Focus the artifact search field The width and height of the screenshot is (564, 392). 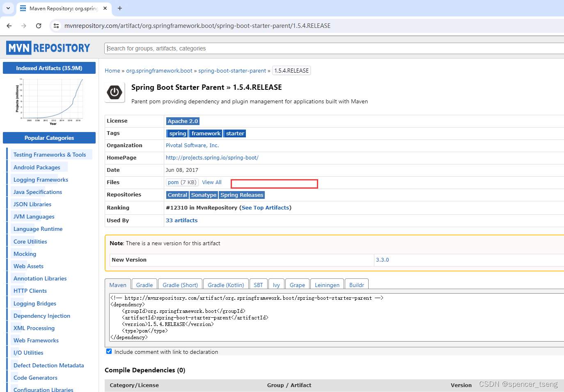pyautogui.click(x=334, y=48)
